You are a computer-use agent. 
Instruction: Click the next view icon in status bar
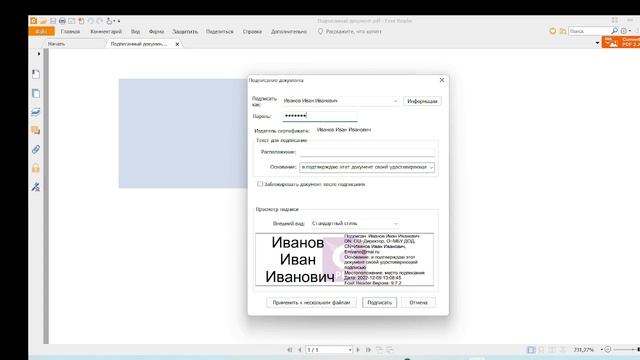click(x=389, y=350)
